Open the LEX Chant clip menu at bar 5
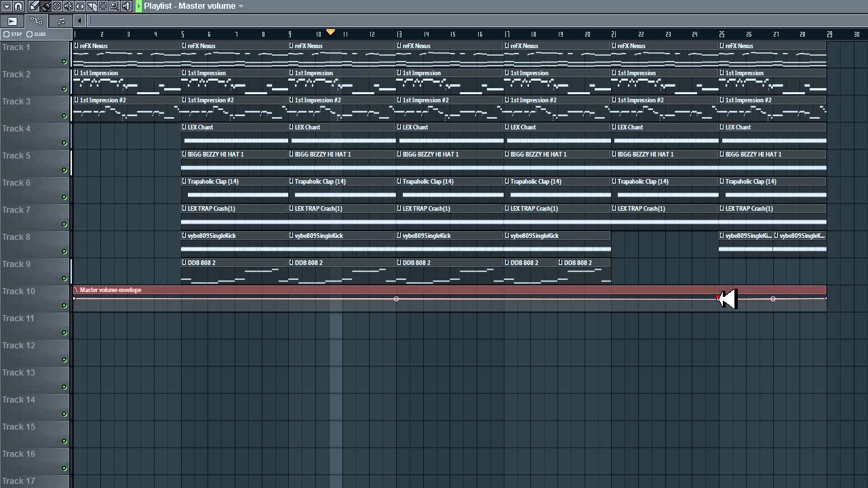Screen dimensions: 868x488 click(x=184, y=127)
